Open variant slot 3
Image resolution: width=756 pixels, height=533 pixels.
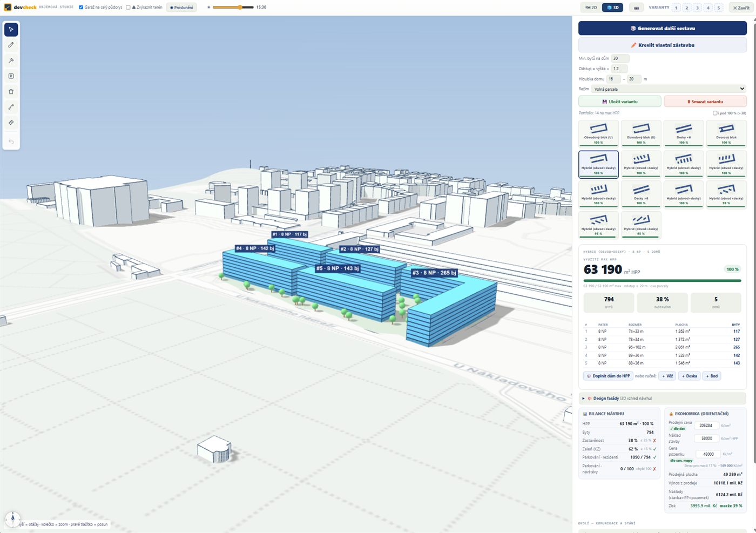pos(697,8)
